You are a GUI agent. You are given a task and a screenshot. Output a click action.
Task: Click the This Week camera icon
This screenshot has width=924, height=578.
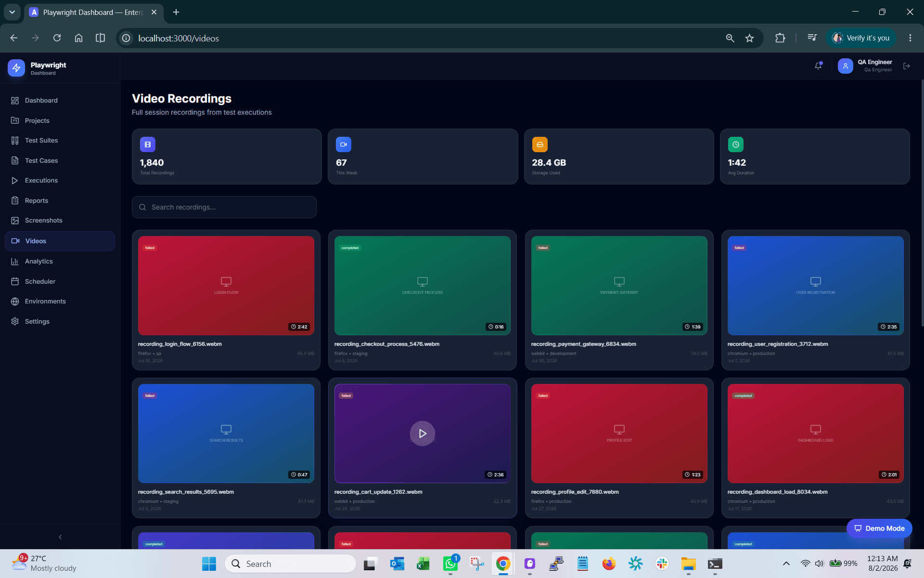[x=344, y=144]
